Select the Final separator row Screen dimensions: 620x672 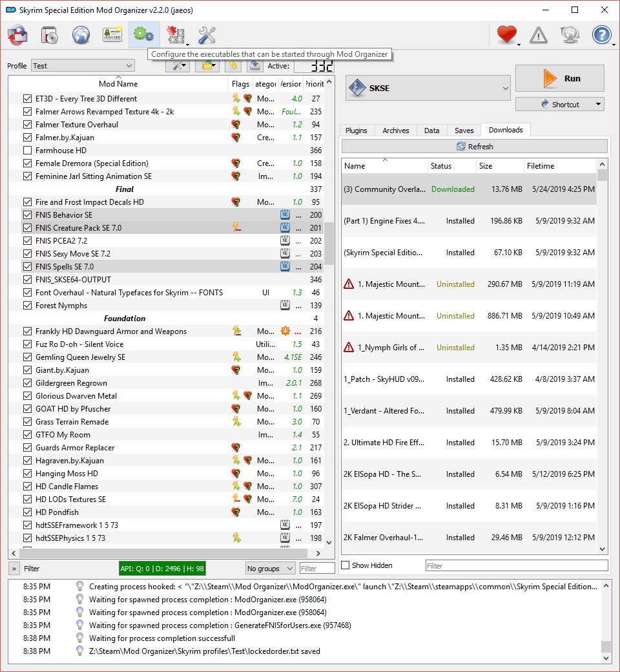[x=166, y=189]
